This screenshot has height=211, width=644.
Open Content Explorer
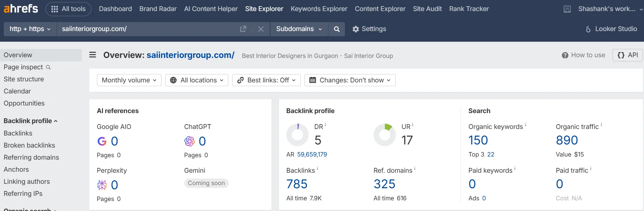point(380,9)
